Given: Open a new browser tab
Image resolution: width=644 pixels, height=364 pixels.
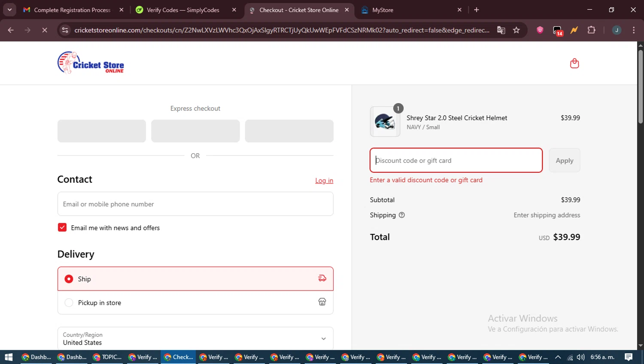Looking at the screenshot, I should tap(477, 10).
